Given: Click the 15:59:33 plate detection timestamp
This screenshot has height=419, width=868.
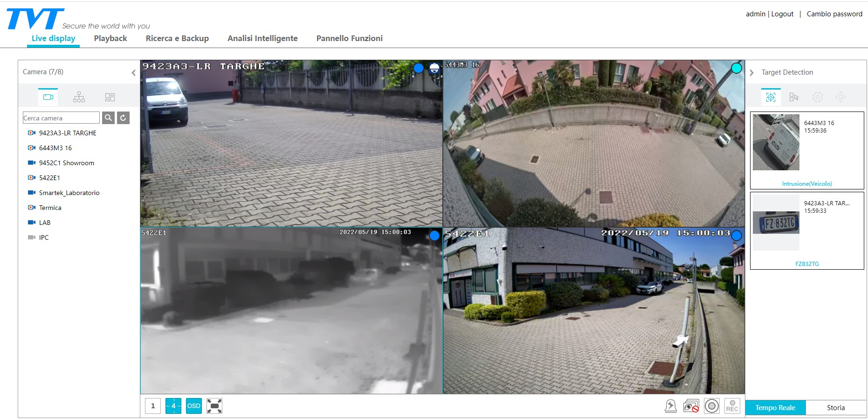Looking at the screenshot, I should coord(815,211).
